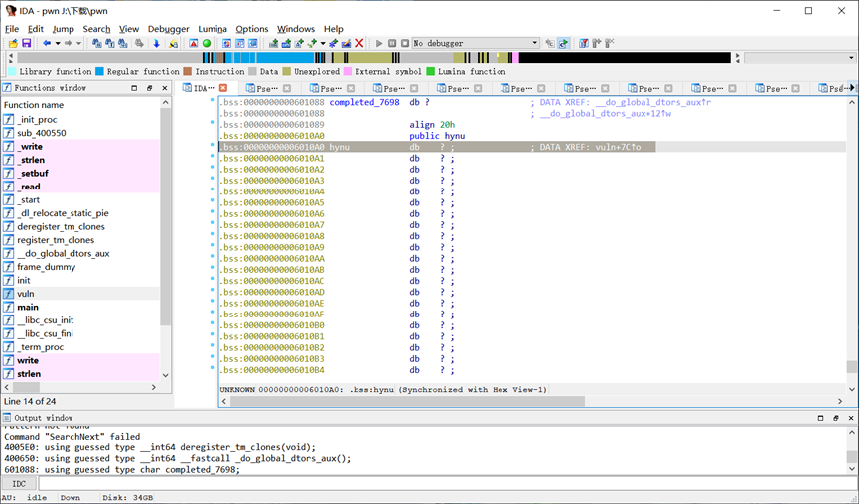The height and width of the screenshot is (504, 859).
Task: Start process with the play icon
Action: coord(379,44)
